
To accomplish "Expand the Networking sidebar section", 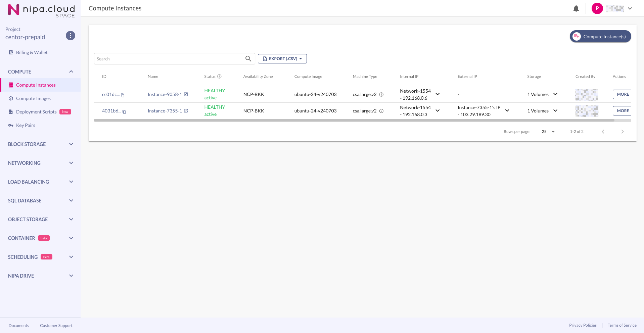I will 40,163.
